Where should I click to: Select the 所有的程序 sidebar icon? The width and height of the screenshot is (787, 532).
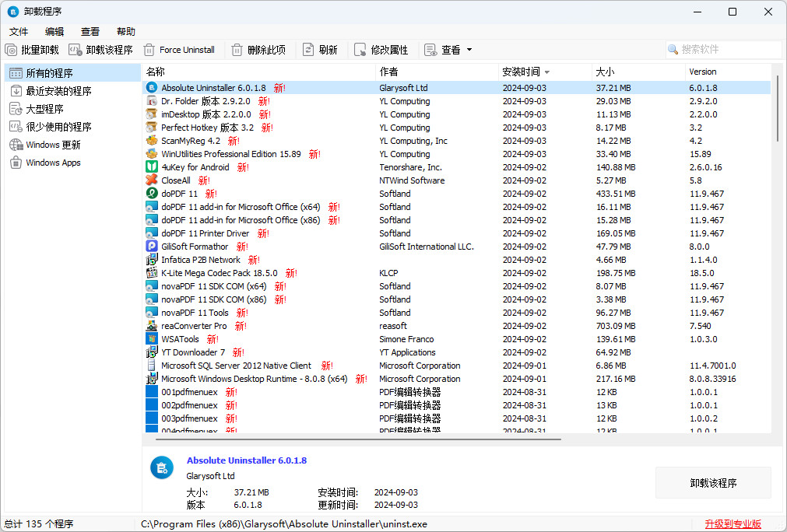(x=16, y=73)
